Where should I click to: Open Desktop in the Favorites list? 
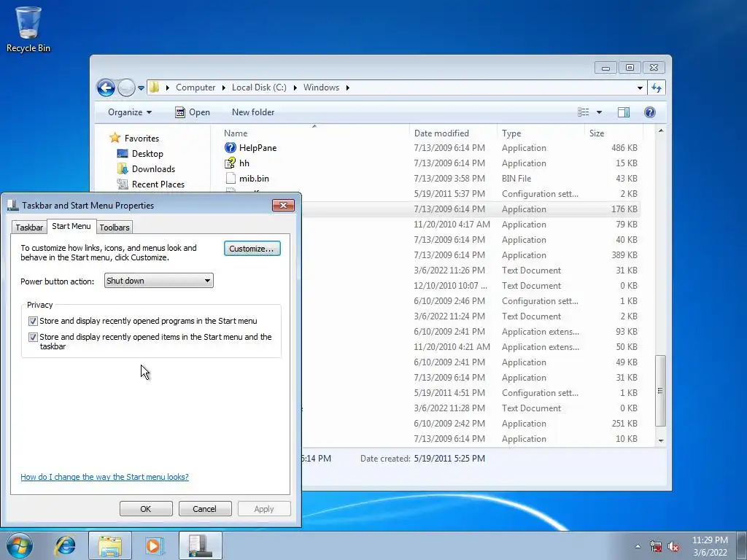(147, 154)
